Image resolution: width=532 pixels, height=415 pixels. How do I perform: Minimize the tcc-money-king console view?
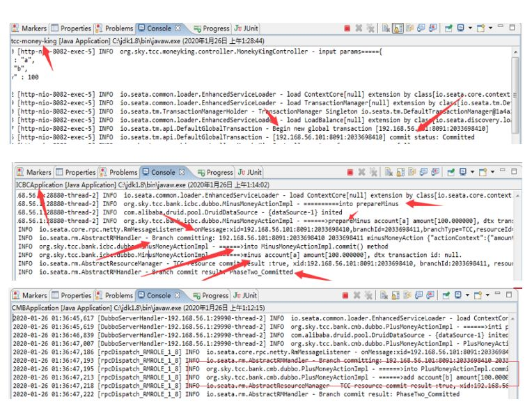pyautogui.click(x=501, y=26)
